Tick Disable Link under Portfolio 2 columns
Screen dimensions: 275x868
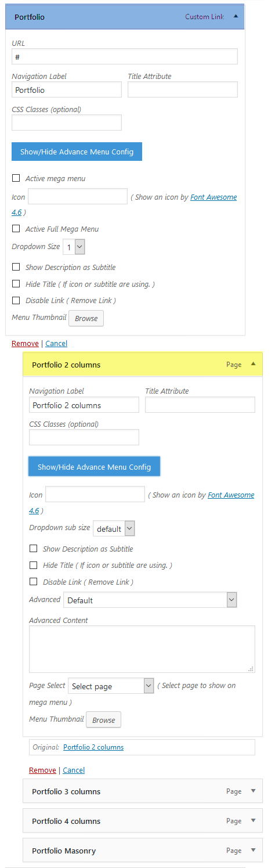[34, 582]
